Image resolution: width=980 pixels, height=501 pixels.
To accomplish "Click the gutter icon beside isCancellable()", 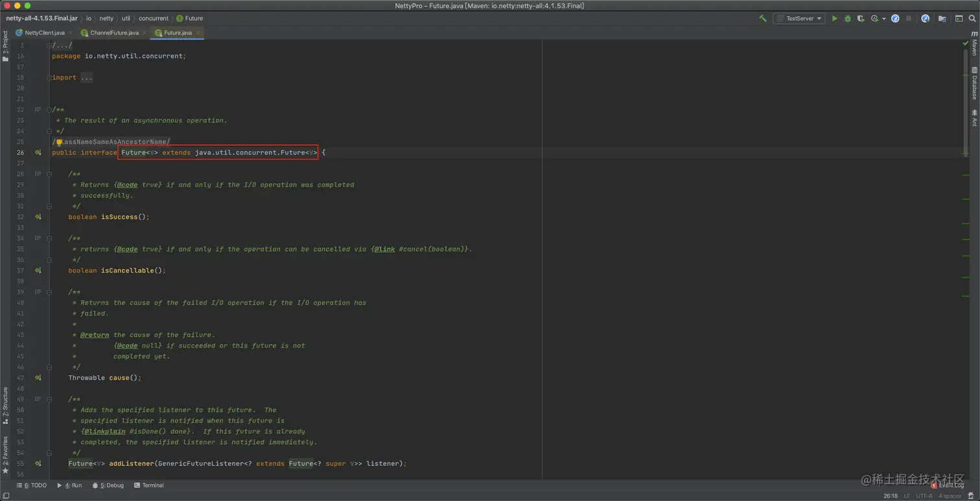I will pyautogui.click(x=38, y=271).
